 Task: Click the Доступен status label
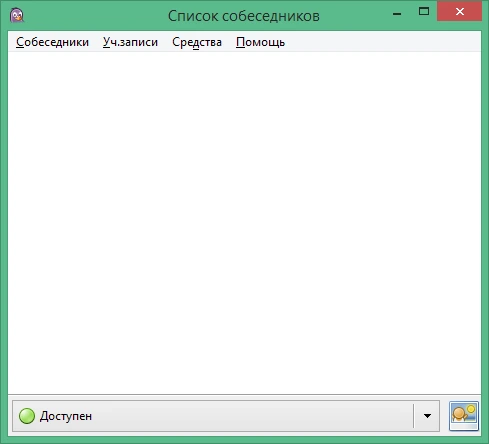coord(66,416)
